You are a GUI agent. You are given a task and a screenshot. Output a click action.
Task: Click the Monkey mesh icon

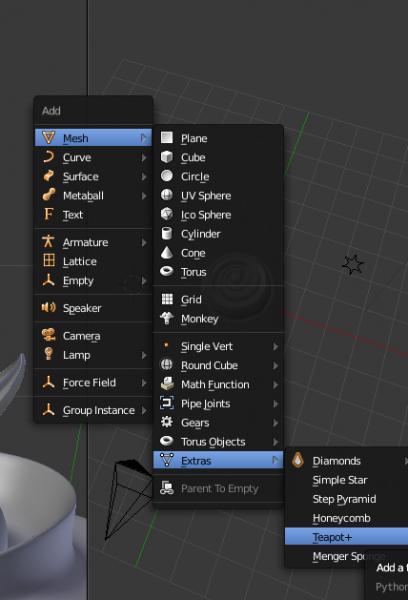click(x=167, y=318)
